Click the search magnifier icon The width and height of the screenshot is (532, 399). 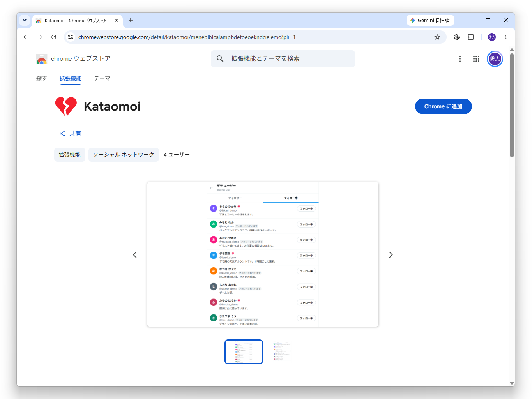click(220, 59)
